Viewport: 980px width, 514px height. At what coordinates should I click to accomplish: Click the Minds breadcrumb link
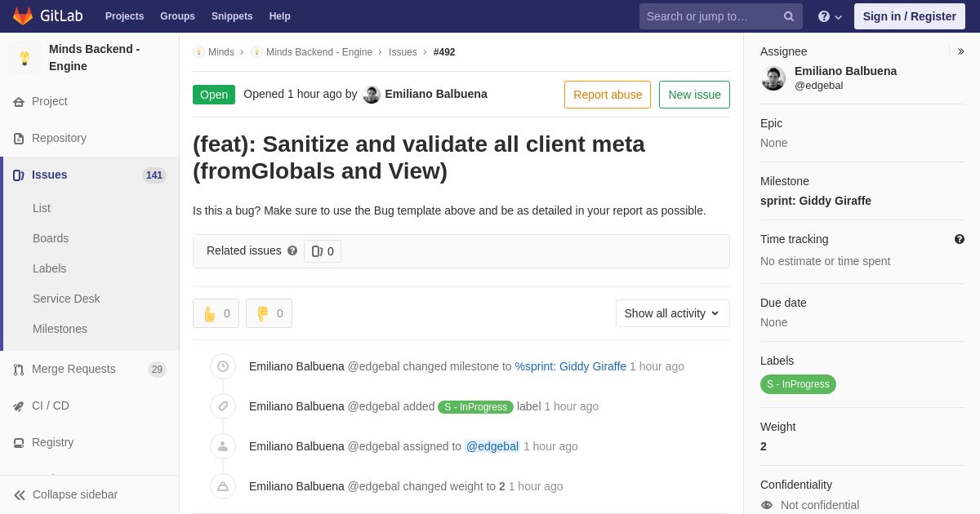pyautogui.click(x=221, y=52)
